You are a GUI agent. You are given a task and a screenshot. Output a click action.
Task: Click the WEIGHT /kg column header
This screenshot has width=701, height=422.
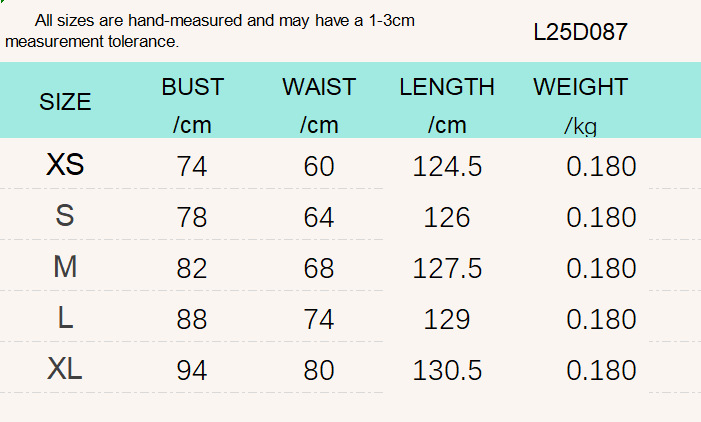click(x=580, y=106)
